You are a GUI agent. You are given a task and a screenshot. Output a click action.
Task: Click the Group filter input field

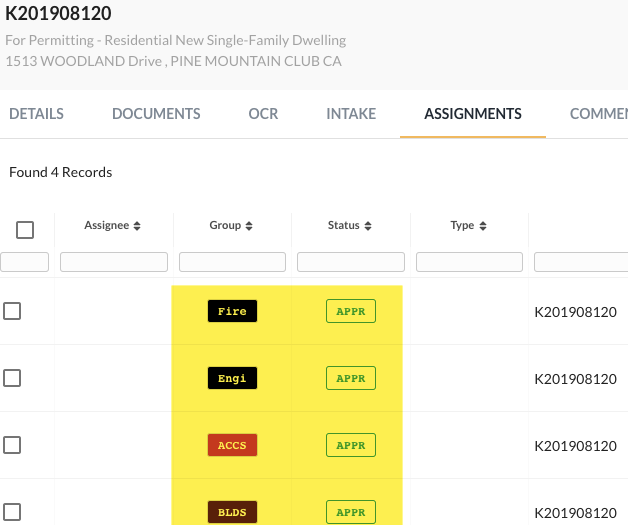[232, 262]
